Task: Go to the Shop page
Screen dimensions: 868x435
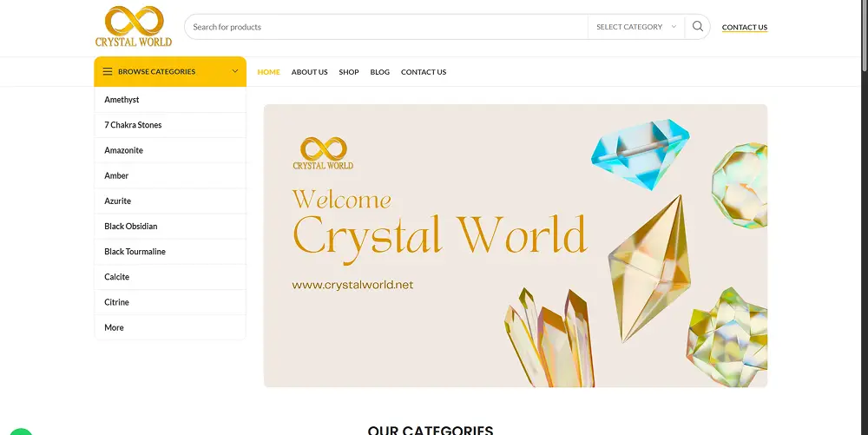Action: click(349, 72)
